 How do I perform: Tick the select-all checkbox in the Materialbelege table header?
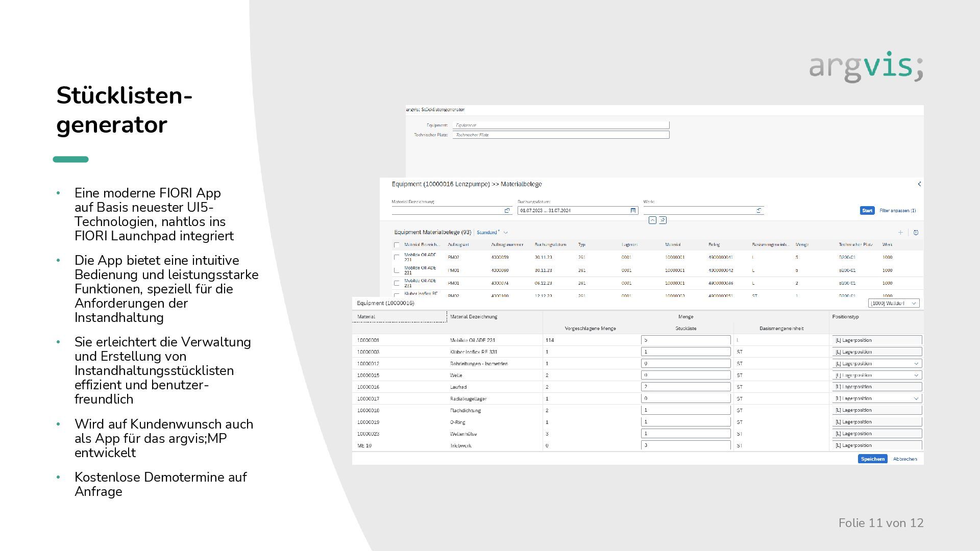(397, 245)
